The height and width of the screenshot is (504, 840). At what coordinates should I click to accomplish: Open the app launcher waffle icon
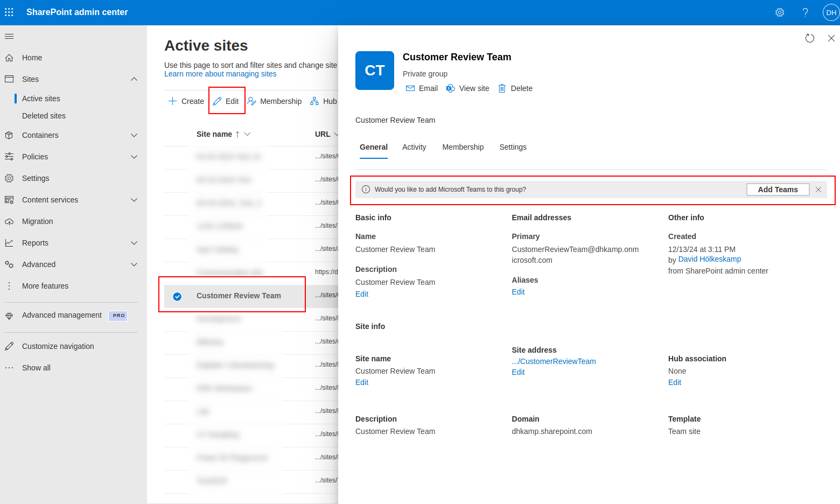(9, 12)
